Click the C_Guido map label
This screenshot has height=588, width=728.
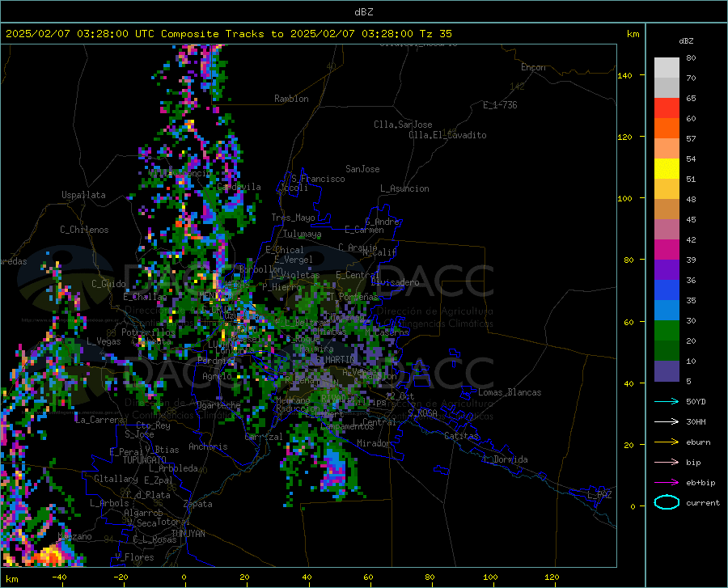(x=108, y=284)
